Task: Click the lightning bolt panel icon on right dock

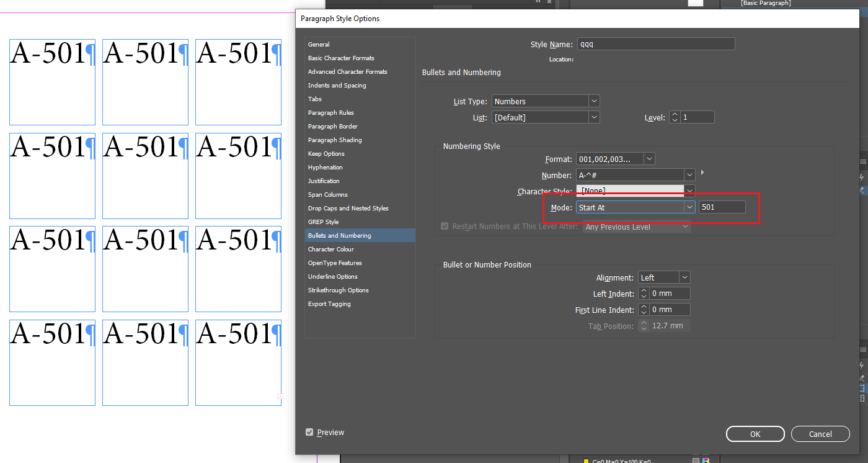Action: [x=862, y=178]
